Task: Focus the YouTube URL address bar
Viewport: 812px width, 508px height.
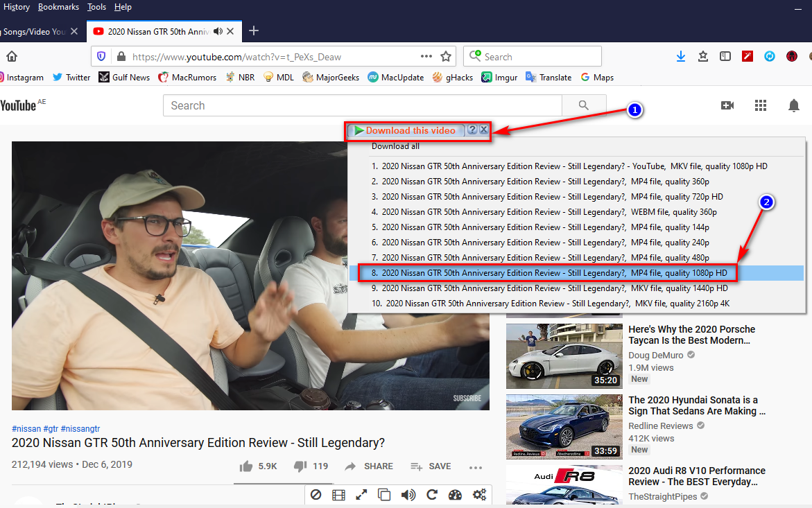Action: click(275, 56)
